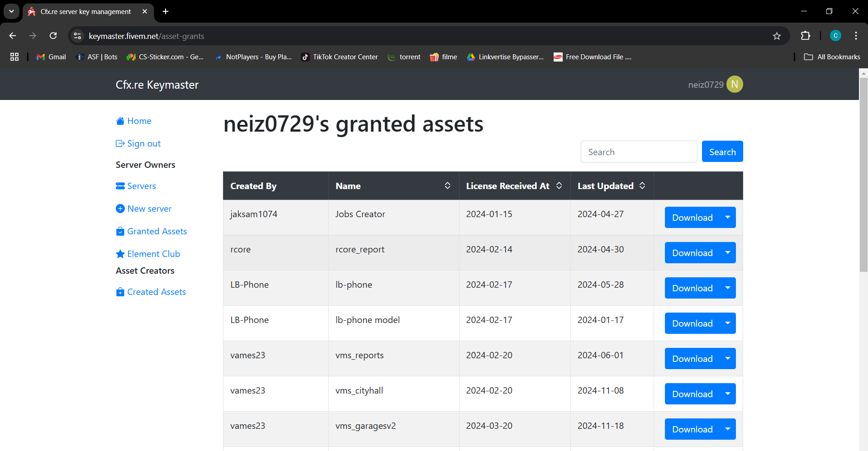Open the tab search dropdown arrow
This screenshot has height=451, width=868.
11,11
